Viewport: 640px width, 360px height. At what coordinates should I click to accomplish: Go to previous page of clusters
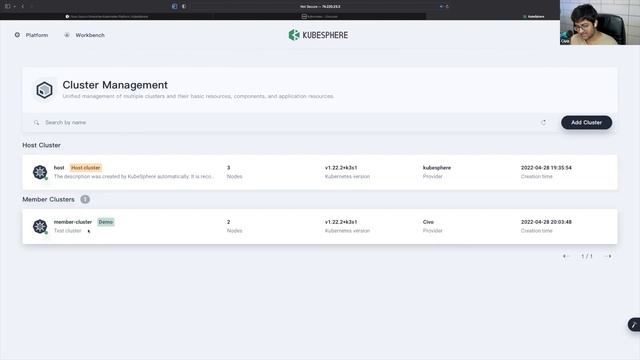tap(566, 256)
